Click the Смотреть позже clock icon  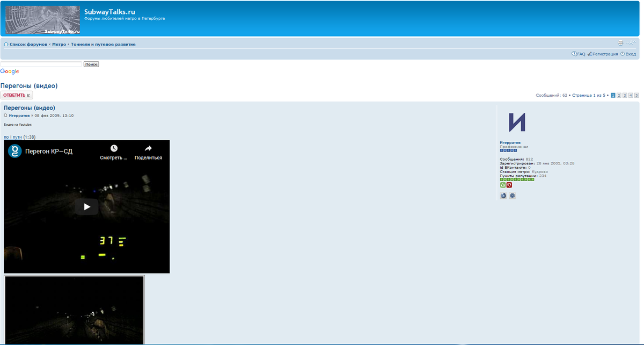[x=114, y=148]
